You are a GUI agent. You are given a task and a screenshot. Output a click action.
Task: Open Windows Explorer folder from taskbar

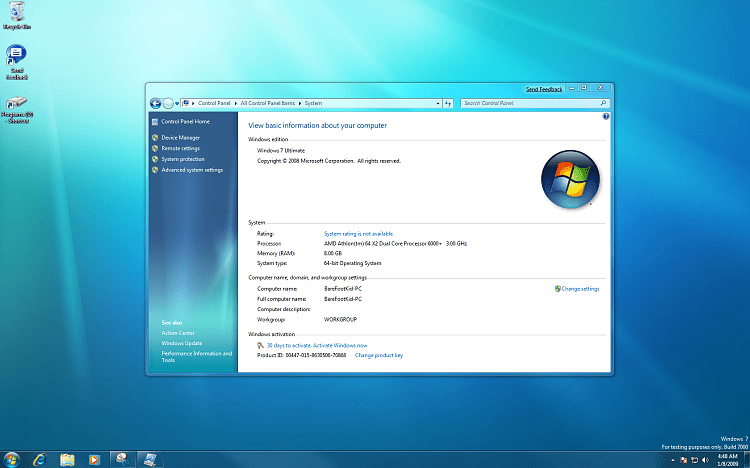[67, 460]
